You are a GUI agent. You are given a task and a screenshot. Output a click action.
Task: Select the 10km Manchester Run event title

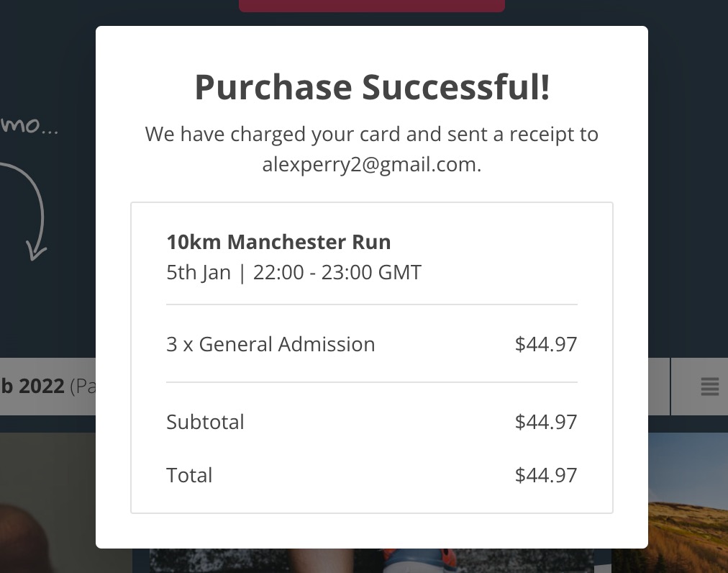tap(278, 242)
